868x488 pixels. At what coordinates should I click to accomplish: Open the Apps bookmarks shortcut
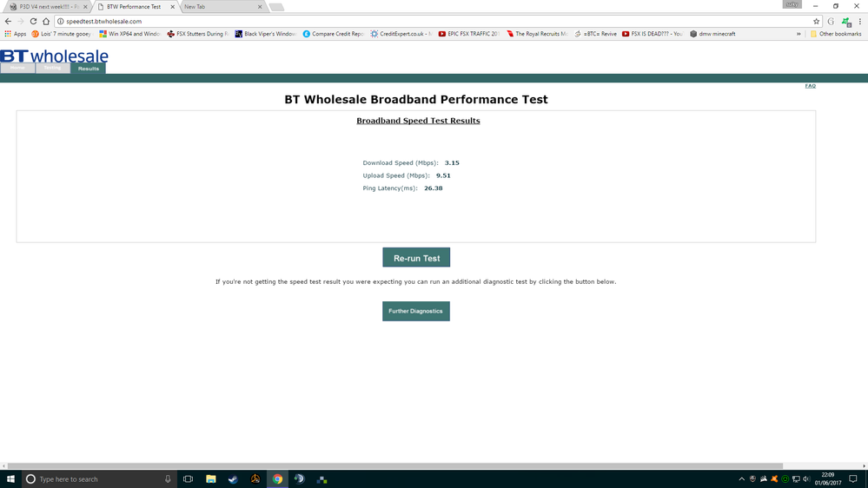point(15,34)
